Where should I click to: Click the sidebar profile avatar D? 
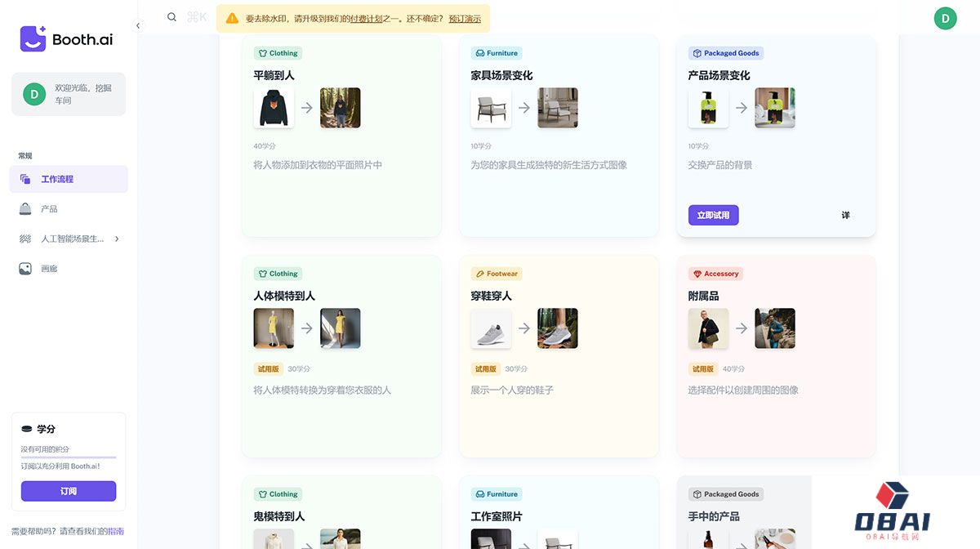(x=34, y=94)
